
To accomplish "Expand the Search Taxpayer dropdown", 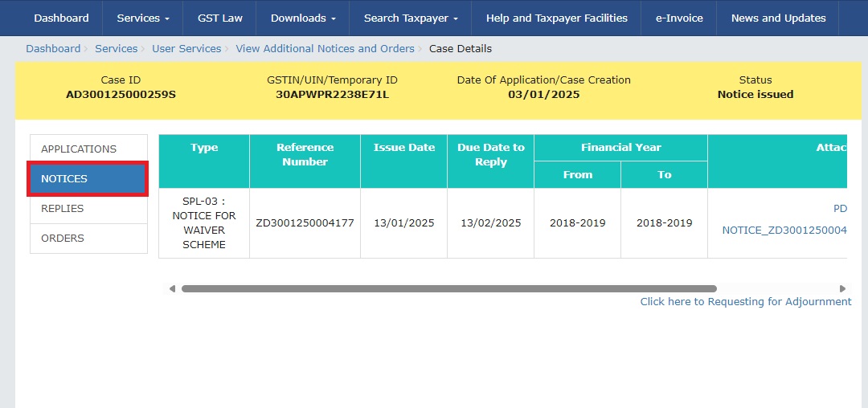I will coord(410,18).
